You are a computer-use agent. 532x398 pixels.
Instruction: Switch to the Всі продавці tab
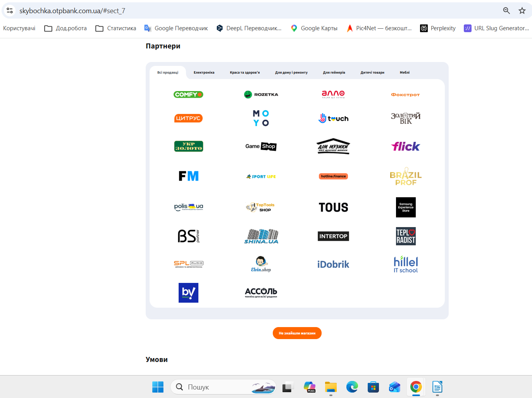(168, 72)
